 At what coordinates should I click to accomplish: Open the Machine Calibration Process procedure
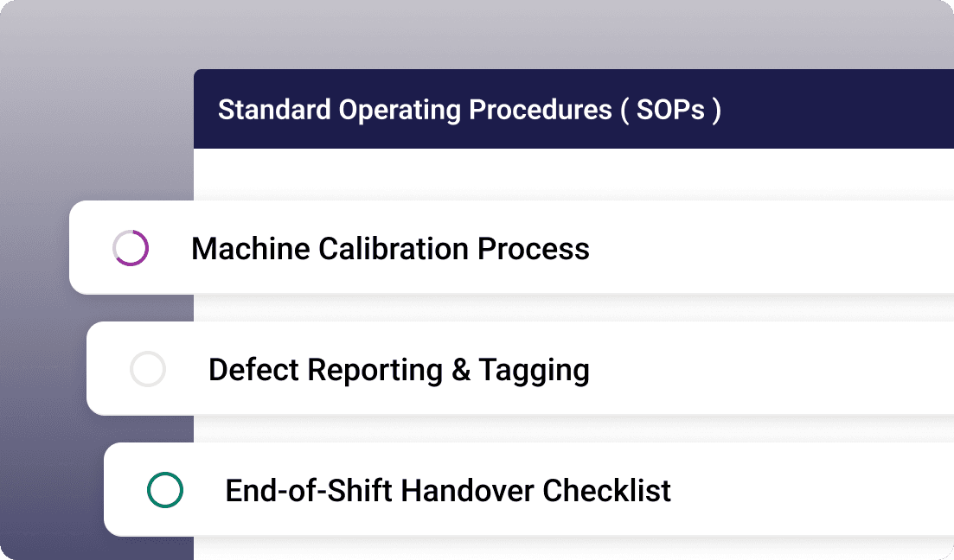tap(391, 248)
